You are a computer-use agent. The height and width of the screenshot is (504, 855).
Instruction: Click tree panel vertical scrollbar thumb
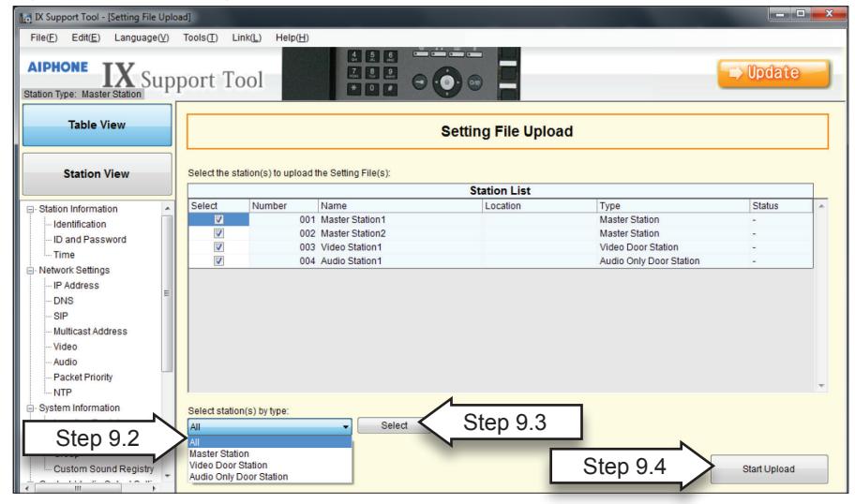pyautogui.click(x=168, y=293)
